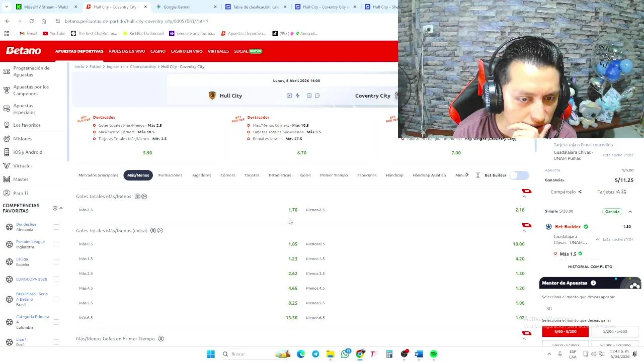Image resolution: width=644 pixels, height=362 pixels.
Task: Open File Explorer from the taskbar
Action: pos(330,354)
